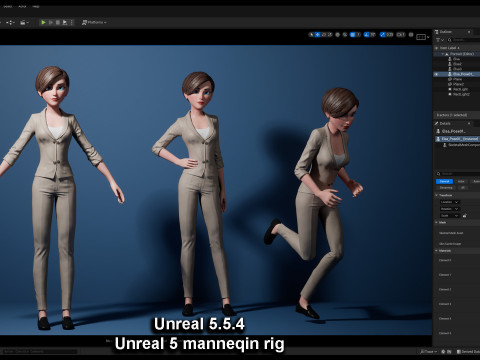Collapse the Materials section
The image size is (480, 360).
pyautogui.click(x=437, y=251)
